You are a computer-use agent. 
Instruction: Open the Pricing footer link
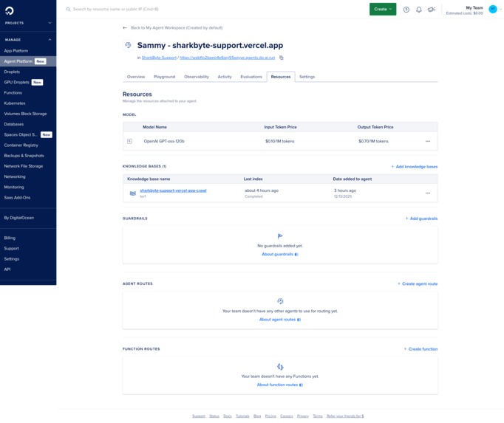click(270, 416)
